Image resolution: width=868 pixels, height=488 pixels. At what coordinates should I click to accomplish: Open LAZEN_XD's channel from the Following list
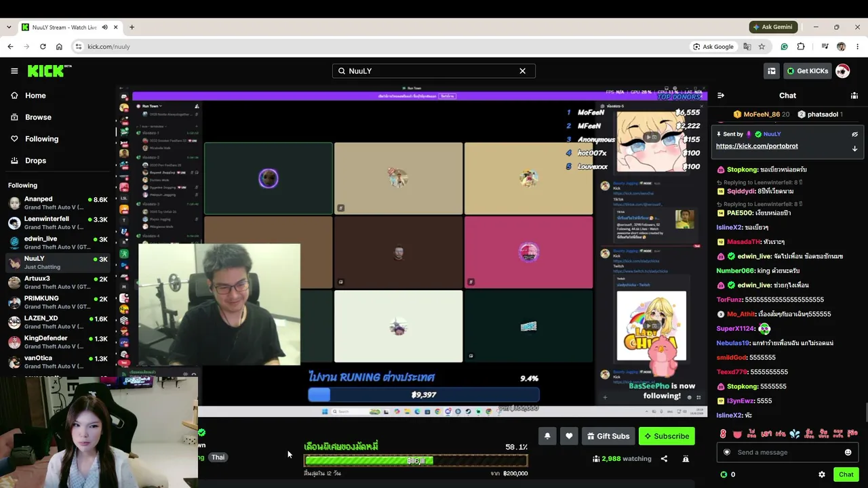(x=58, y=322)
